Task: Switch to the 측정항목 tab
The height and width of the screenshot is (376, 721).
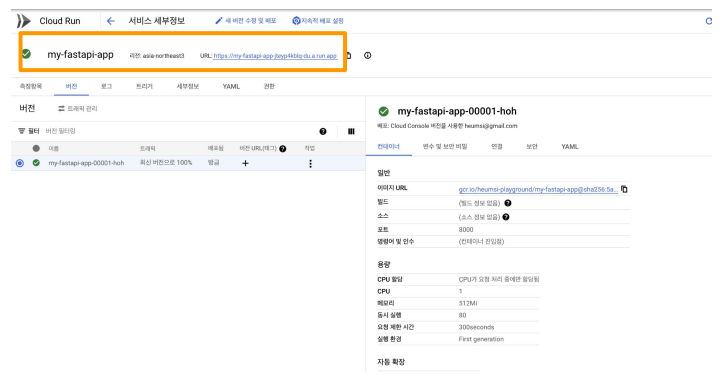Action: click(31, 86)
